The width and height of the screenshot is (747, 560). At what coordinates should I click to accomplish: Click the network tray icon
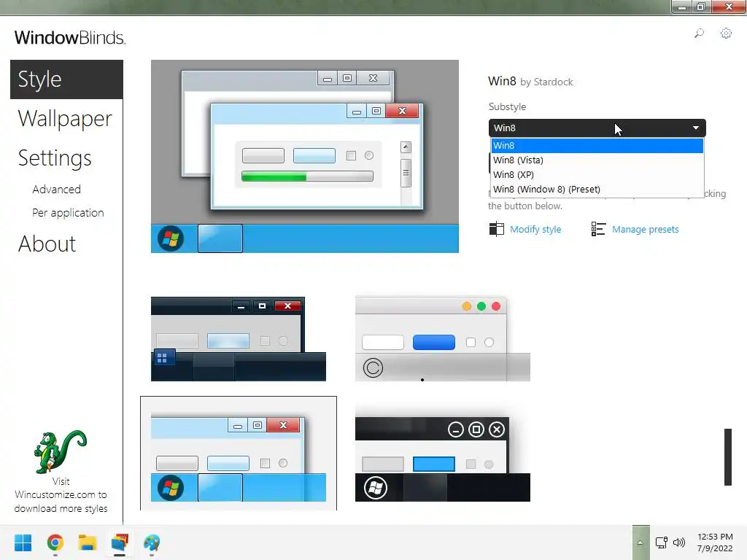pos(661,542)
